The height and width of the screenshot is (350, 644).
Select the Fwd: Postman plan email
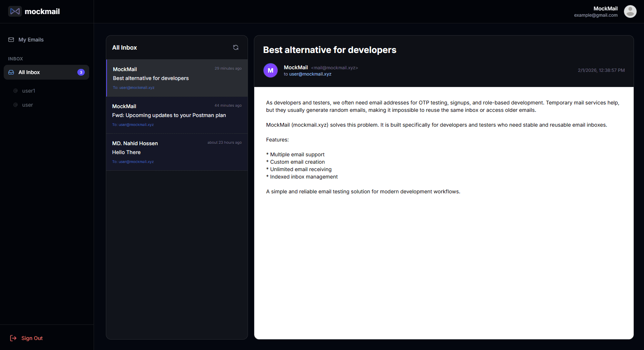(177, 115)
